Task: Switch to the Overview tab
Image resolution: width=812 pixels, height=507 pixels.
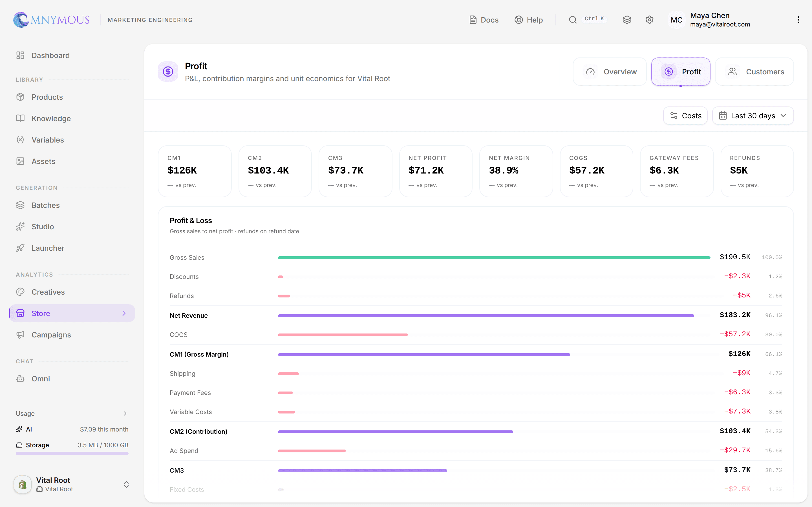Action: [610, 72]
